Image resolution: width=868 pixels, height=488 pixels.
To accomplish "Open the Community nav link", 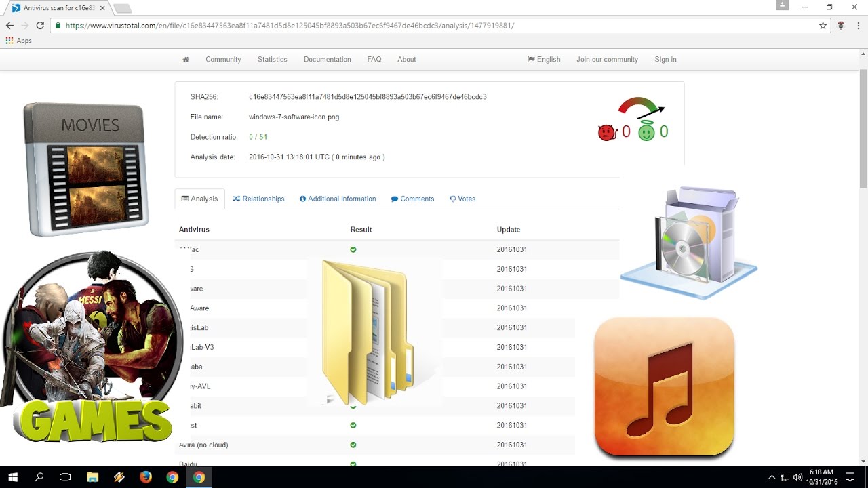I will tap(223, 60).
